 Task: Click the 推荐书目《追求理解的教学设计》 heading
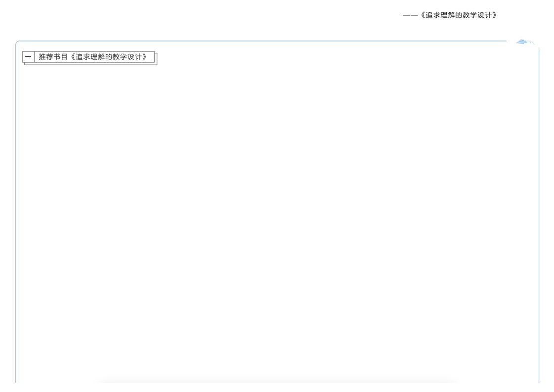92,57
